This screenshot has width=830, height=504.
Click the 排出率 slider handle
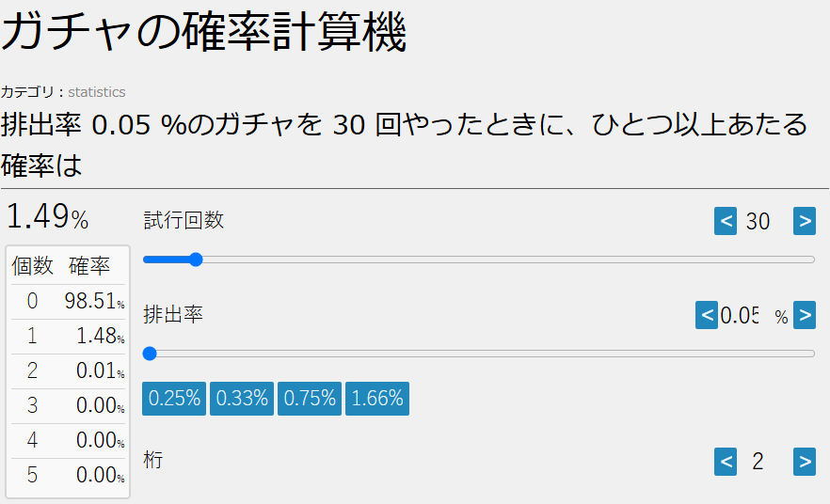click(150, 354)
